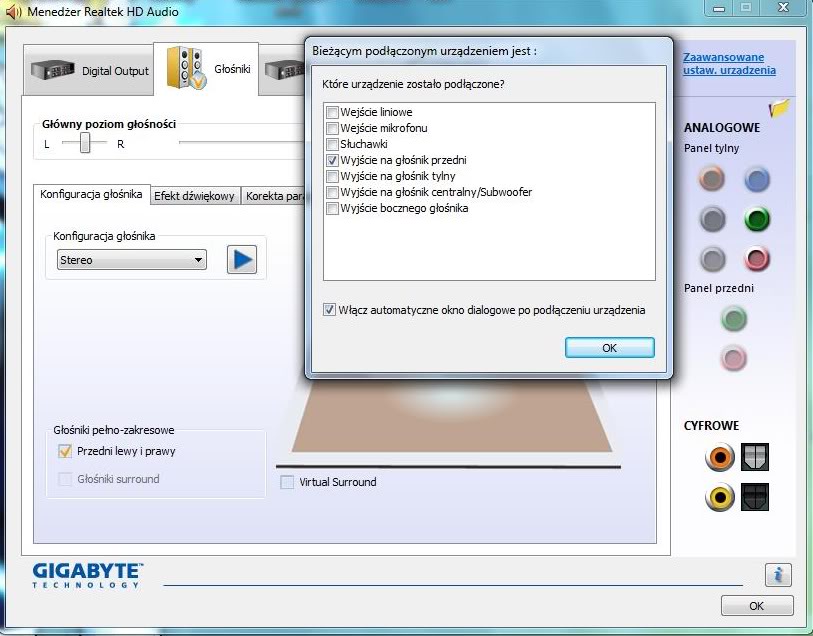Open the yellow folder connector settings icon

(x=779, y=108)
